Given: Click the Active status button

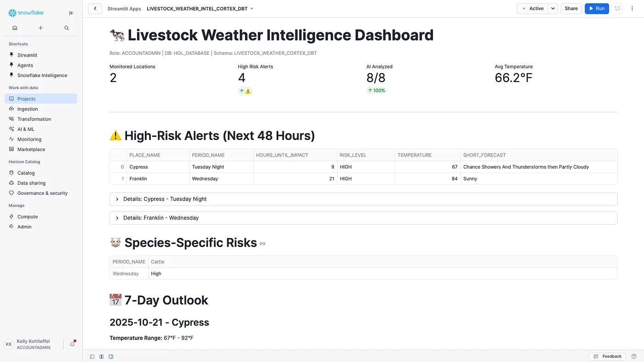Looking at the screenshot, I should point(533,8).
